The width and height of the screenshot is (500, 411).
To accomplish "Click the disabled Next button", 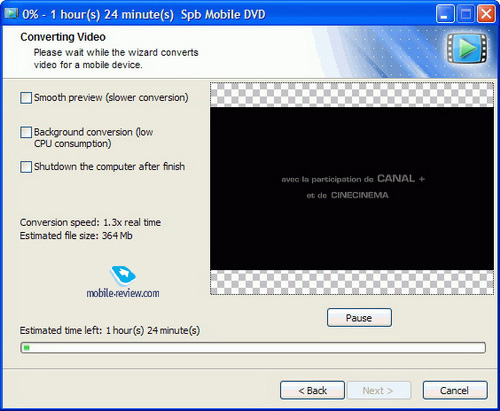I will [379, 390].
